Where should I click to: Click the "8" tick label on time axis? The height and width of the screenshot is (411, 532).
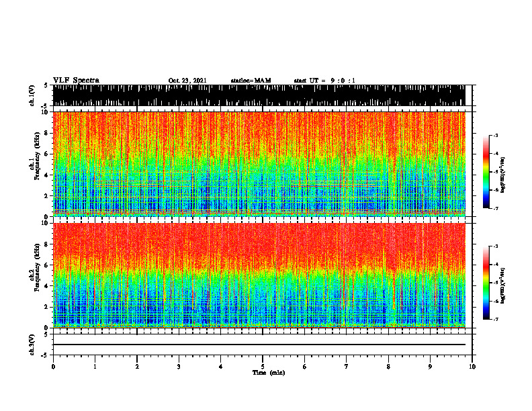tap(388, 367)
